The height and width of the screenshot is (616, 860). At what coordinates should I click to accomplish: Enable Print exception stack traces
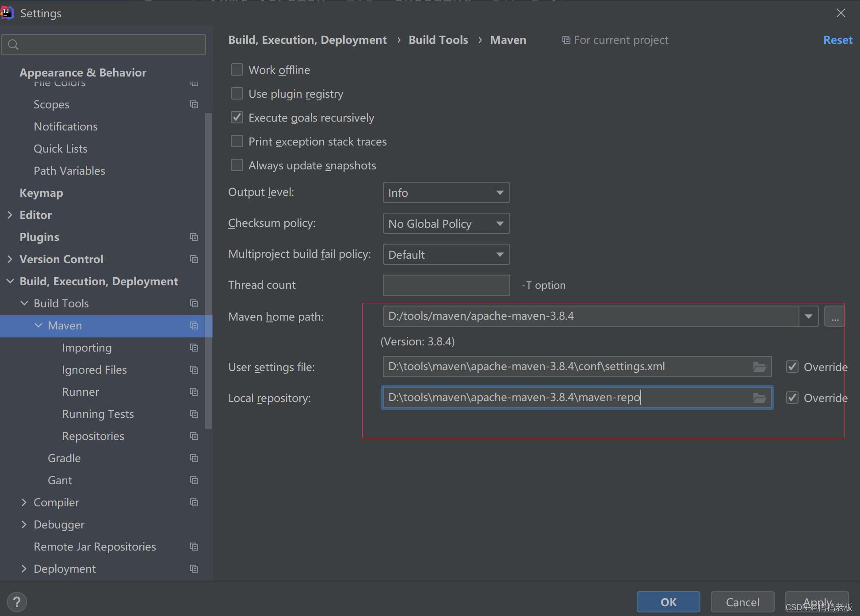point(237,141)
